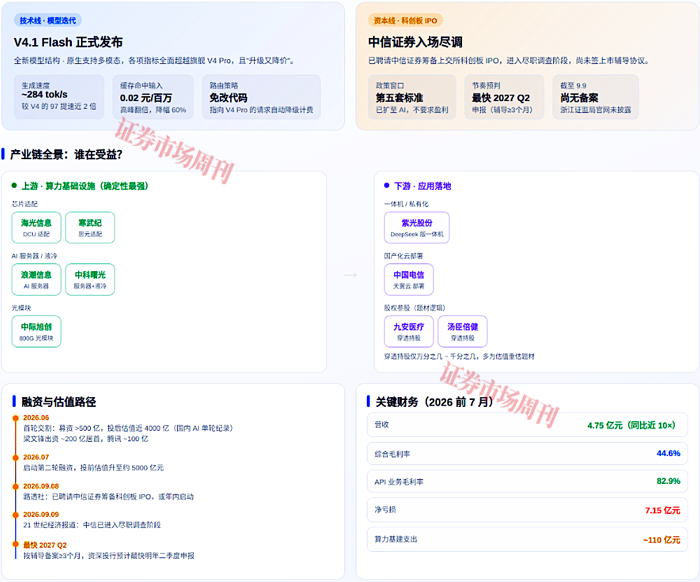Click the 已聘请中信证券筹备 IPO description text
Screen dimensions: 700x582
point(508,61)
